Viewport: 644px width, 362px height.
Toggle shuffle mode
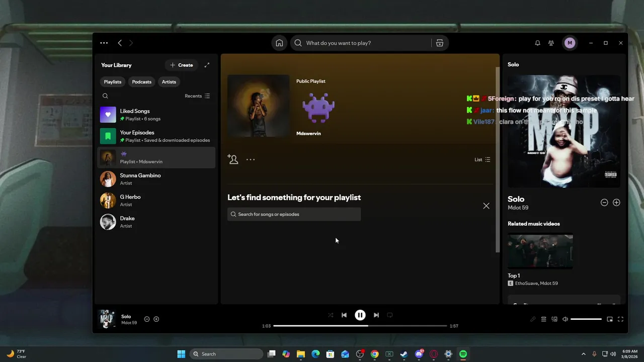point(331,315)
